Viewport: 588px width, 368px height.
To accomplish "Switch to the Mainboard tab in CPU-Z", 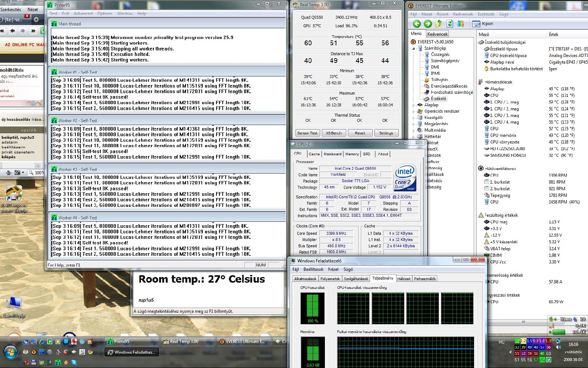I will coord(332,154).
